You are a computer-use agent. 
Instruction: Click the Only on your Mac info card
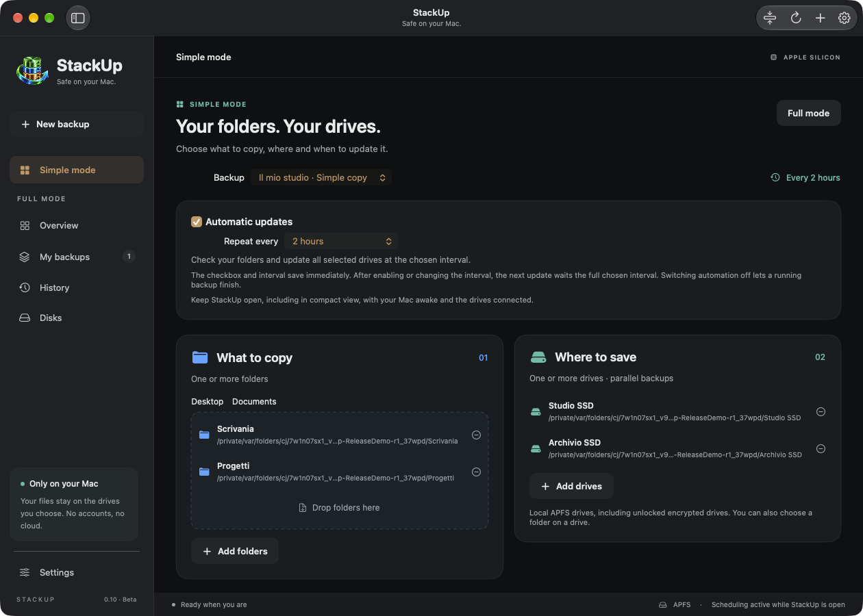point(74,504)
